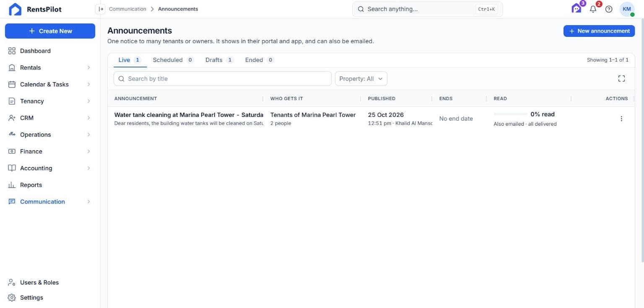Expand the CRM submenu chevron
644x308 pixels.
[x=88, y=118]
